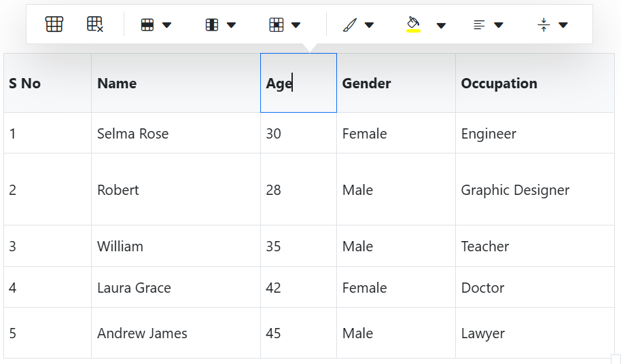Open the background color picker arrow
The width and height of the screenshot is (621, 364).
pos(441,26)
